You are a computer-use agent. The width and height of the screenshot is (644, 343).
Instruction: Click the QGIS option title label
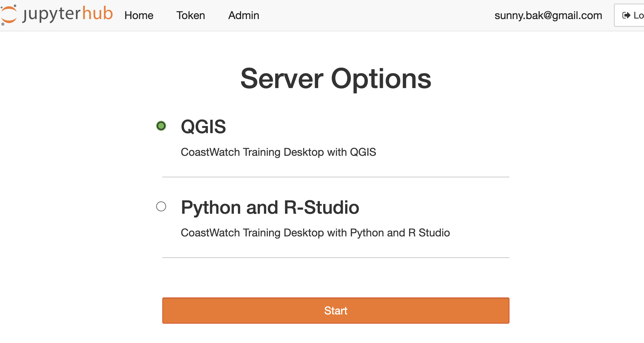click(203, 127)
